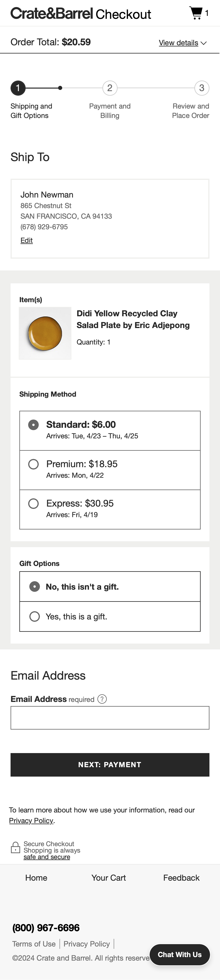This screenshot has width=220, height=980.
Task: Choose Yes, this is a gift
Action: [35, 616]
